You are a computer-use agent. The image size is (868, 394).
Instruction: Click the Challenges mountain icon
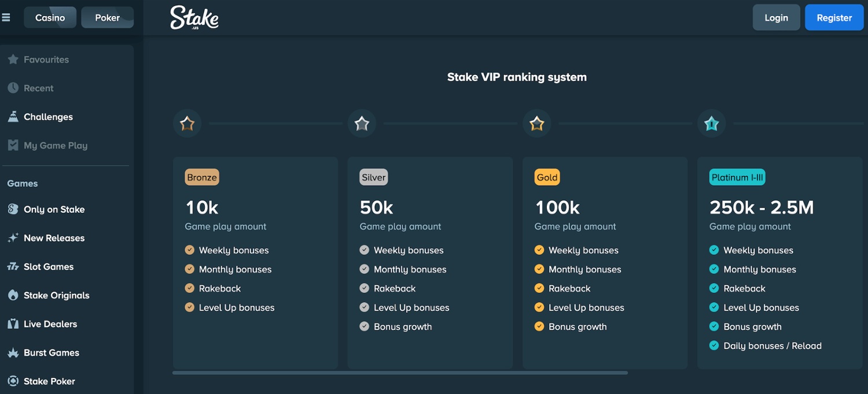[x=13, y=117]
